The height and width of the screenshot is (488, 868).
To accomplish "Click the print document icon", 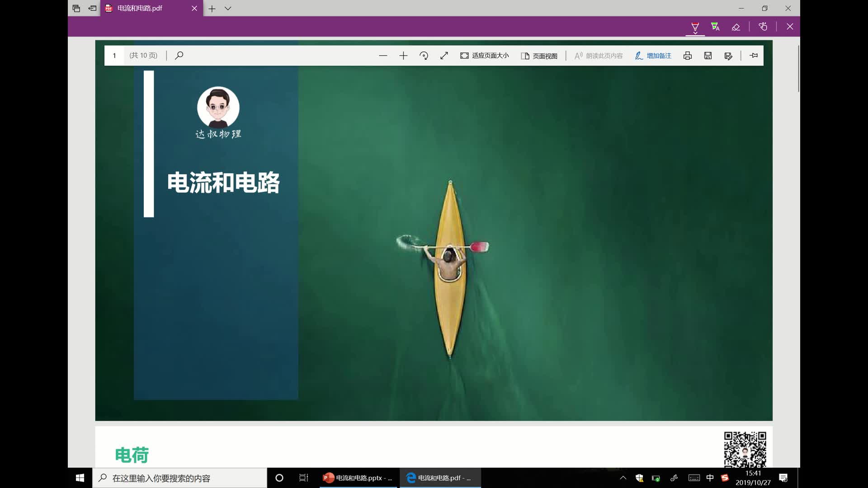I will click(687, 55).
